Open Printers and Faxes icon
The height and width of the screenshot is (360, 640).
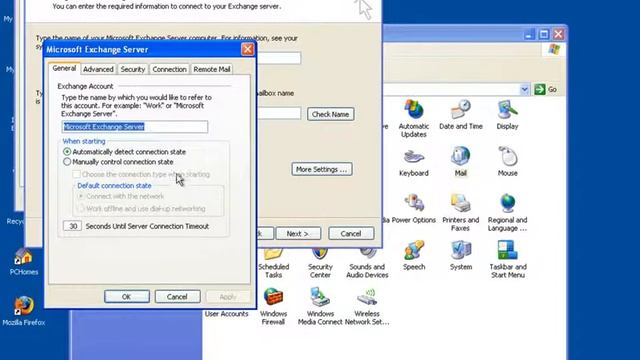(460, 212)
